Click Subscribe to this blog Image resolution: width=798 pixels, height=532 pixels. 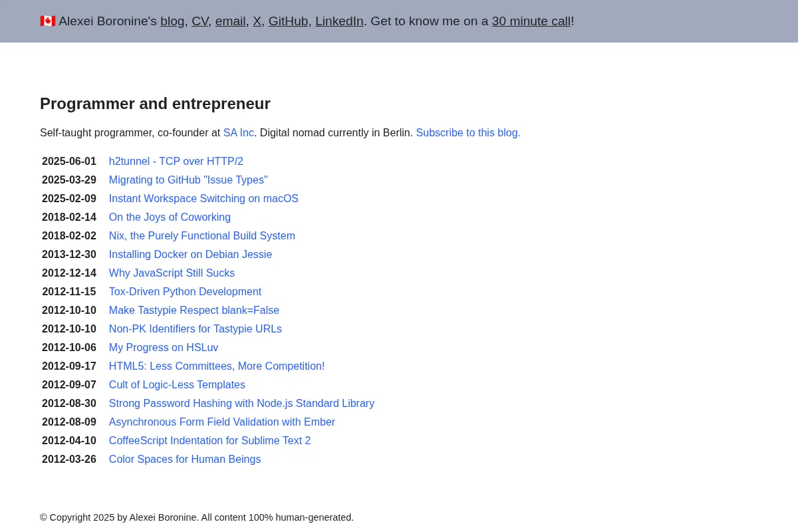(468, 133)
